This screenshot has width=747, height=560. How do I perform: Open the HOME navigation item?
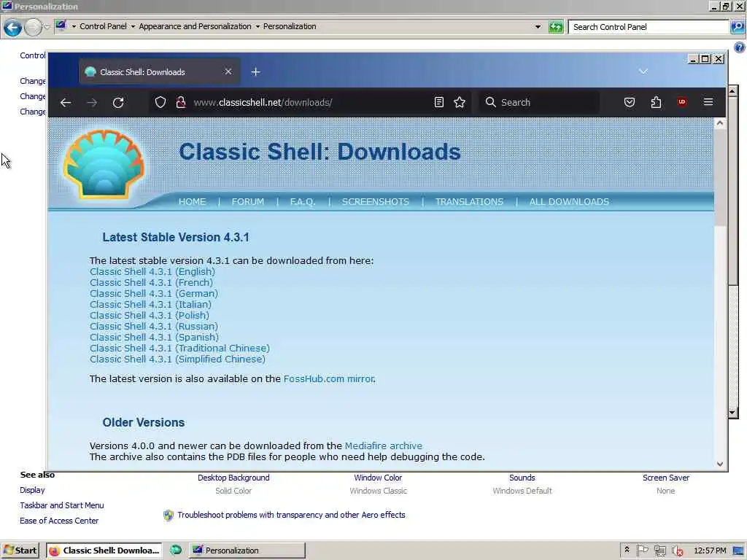click(x=192, y=202)
